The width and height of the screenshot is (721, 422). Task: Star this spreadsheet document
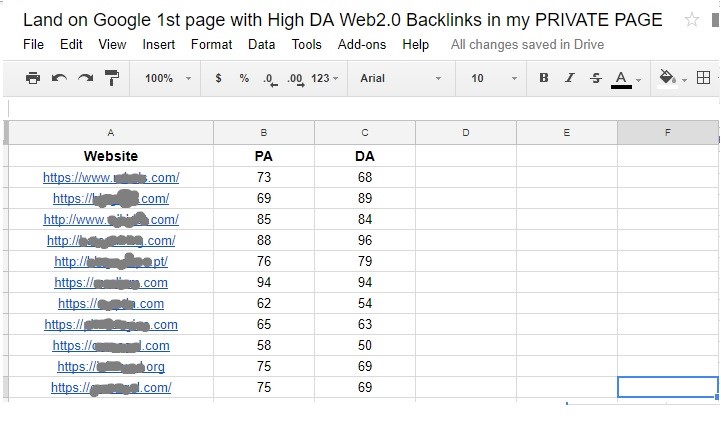coord(692,20)
